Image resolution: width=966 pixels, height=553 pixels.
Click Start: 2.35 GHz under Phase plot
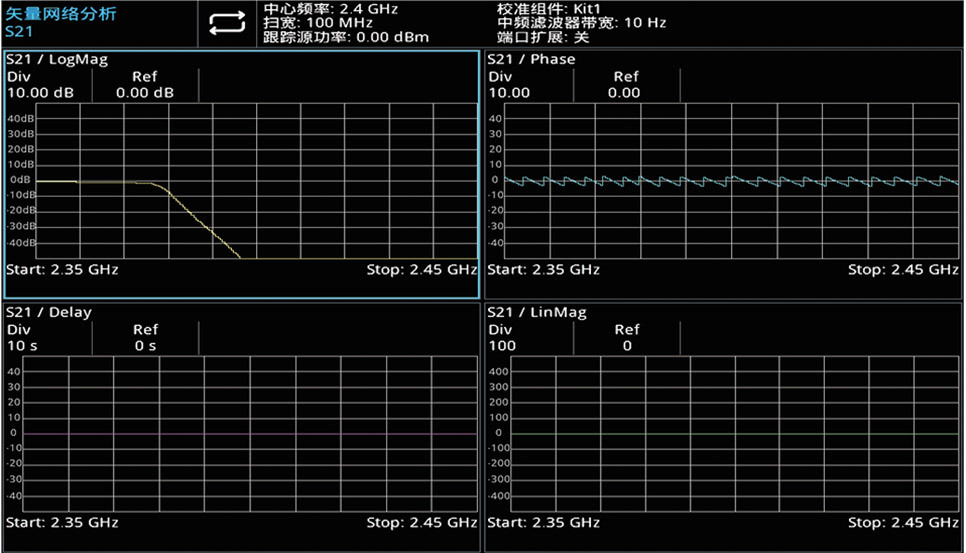543,270
